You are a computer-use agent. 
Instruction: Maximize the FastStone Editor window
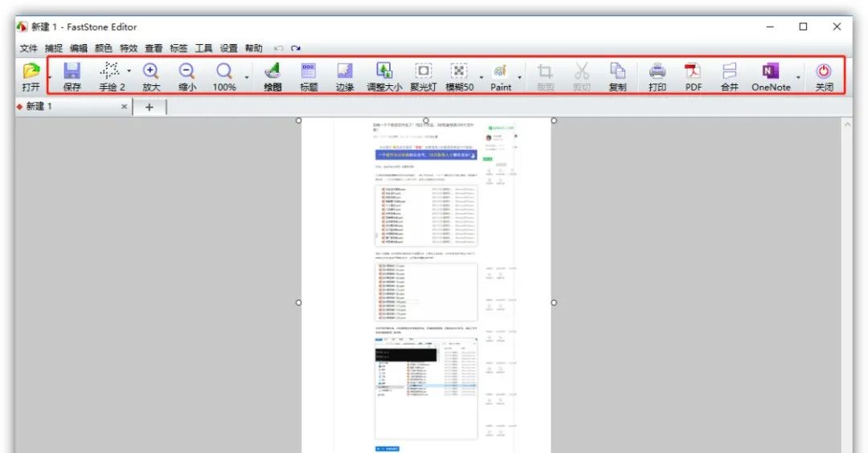pyautogui.click(x=803, y=27)
